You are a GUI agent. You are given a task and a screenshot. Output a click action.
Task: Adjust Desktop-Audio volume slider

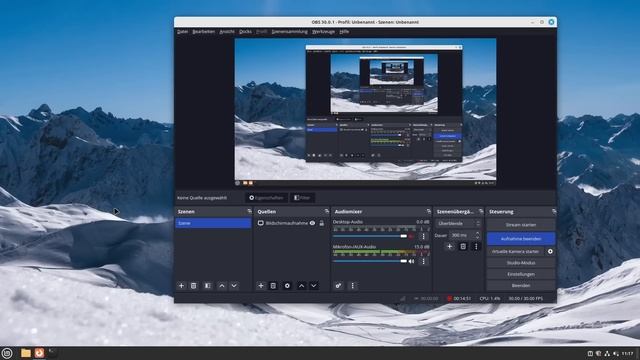coord(370,236)
